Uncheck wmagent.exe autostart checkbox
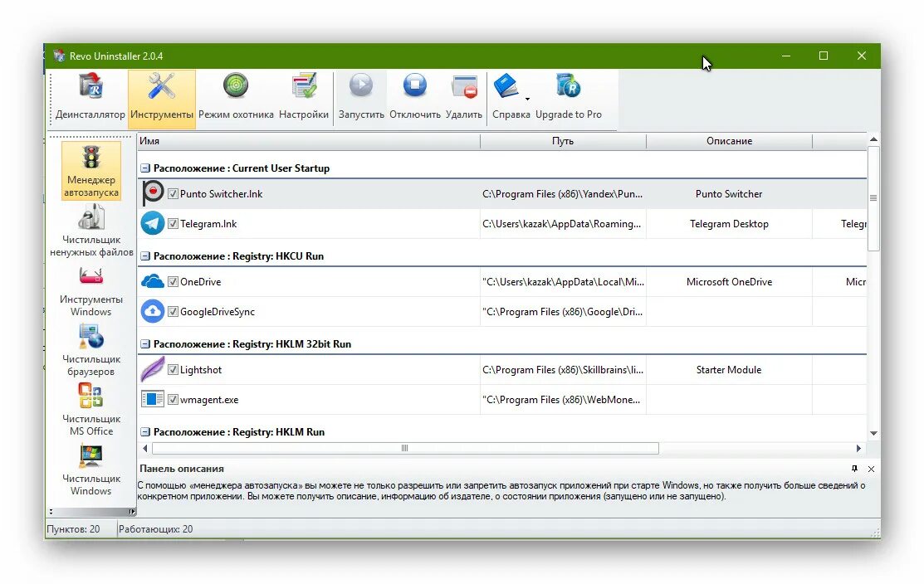This screenshot has height=584, width=924. click(173, 399)
